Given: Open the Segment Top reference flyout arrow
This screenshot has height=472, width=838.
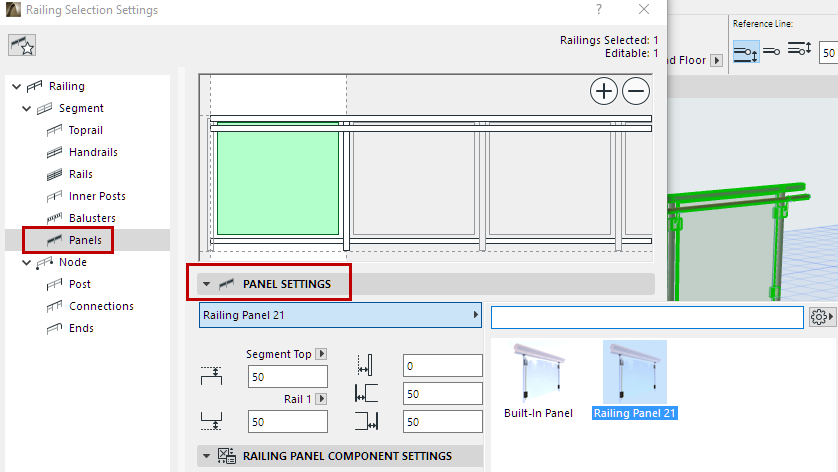Looking at the screenshot, I should tap(321, 354).
